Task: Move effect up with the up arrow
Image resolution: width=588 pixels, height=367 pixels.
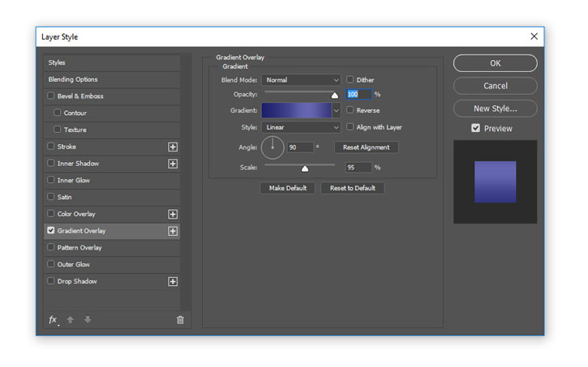Action: [x=70, y=319]
